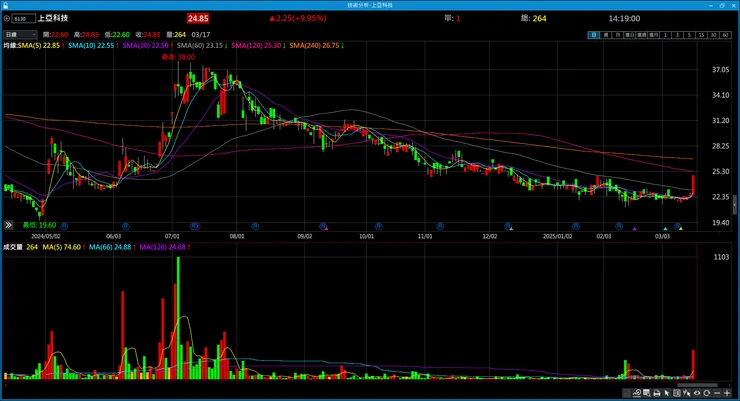
Task: Expand panel with the double-chevron button at chart left
Action: [x=8, y=225]
